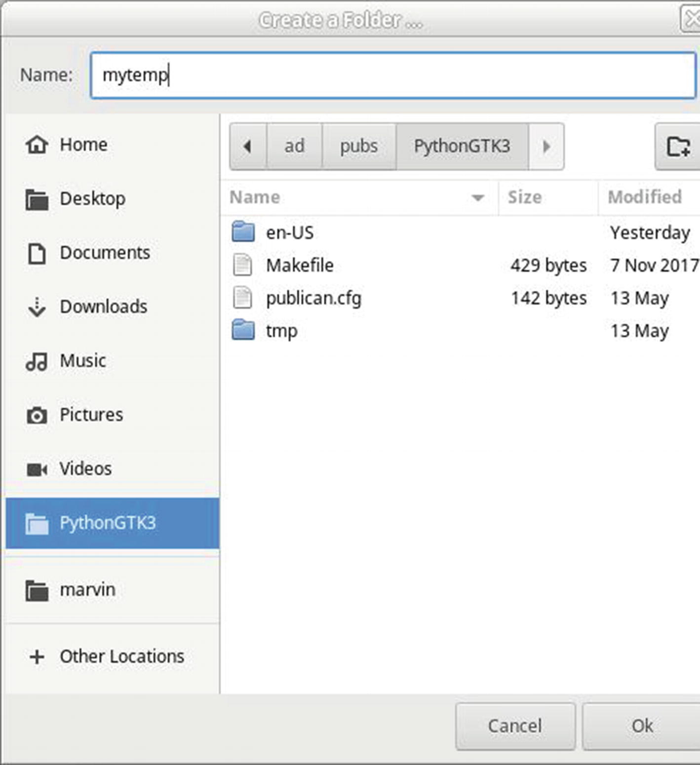Navigate to the ad path segment
This screenshot has width=700, height=765.
(294, 147)
